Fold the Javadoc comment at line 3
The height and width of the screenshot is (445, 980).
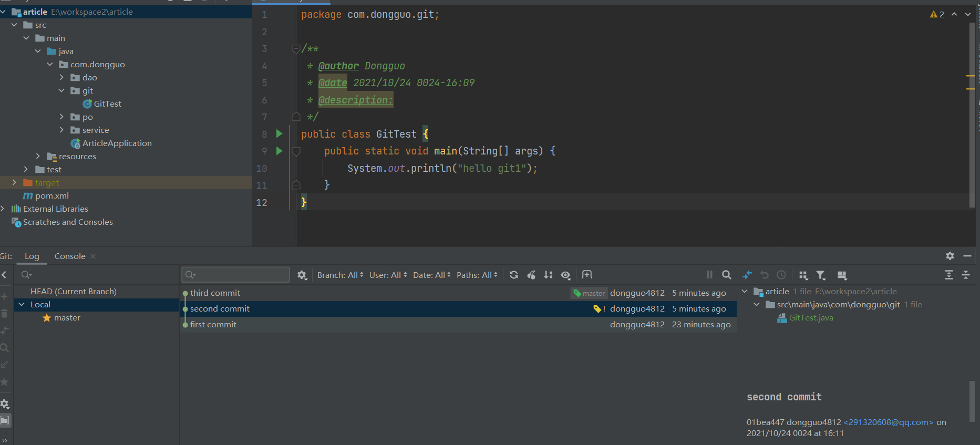click(296, 49)
